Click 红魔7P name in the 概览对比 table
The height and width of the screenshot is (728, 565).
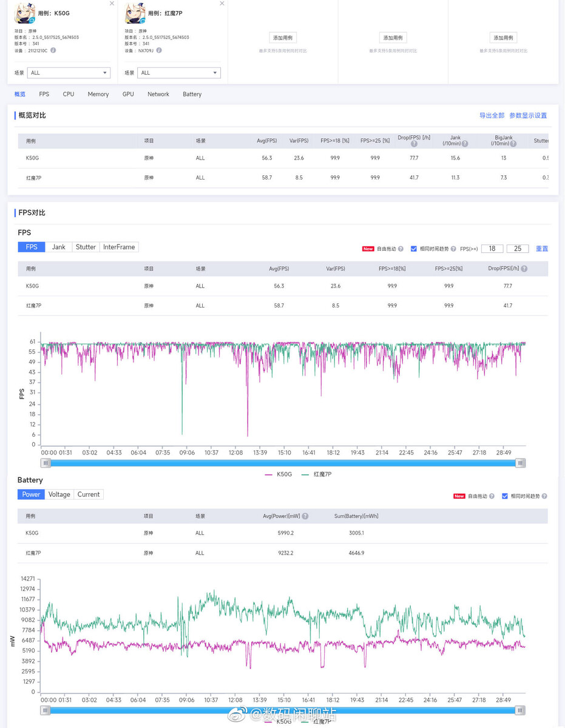[34, 178]
